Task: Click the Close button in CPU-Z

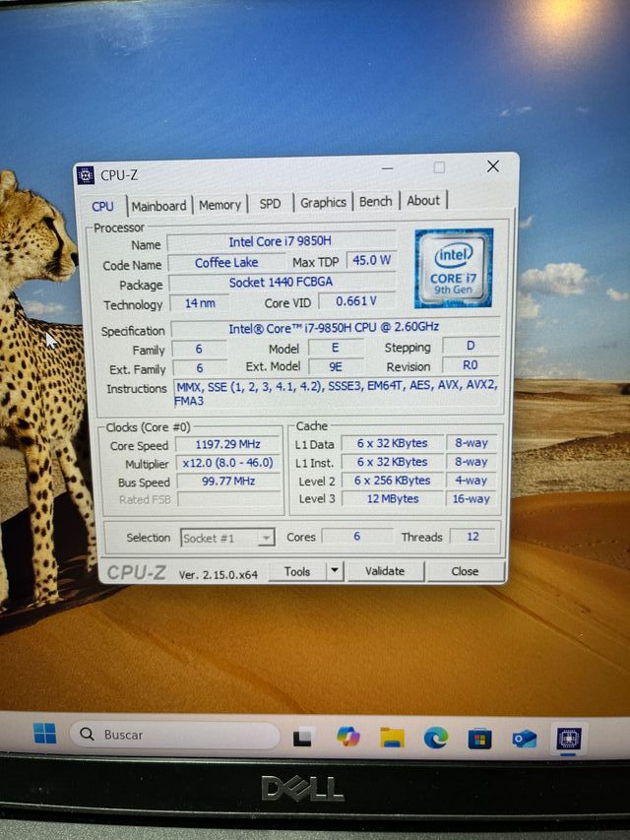Action: point(465,571)
